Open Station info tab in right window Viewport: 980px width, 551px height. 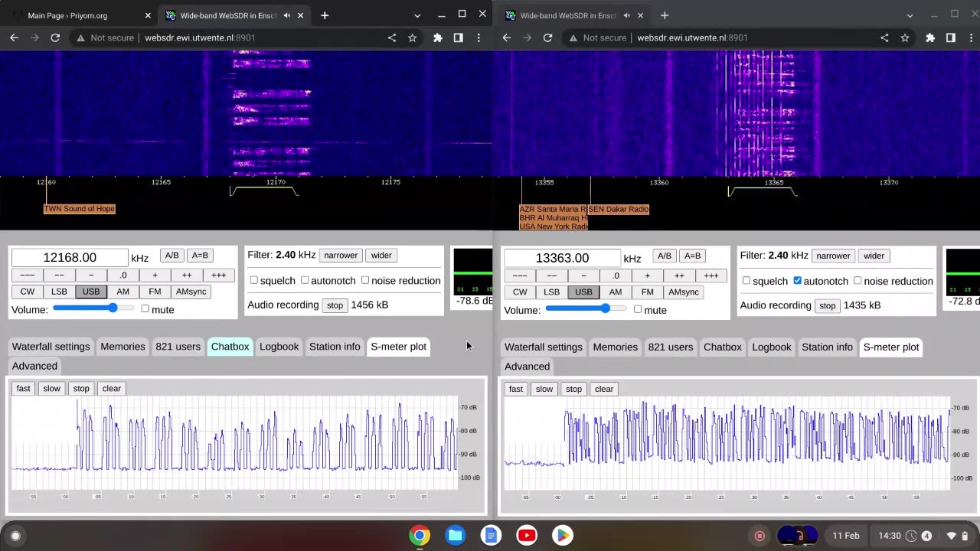tap(827, 347)
